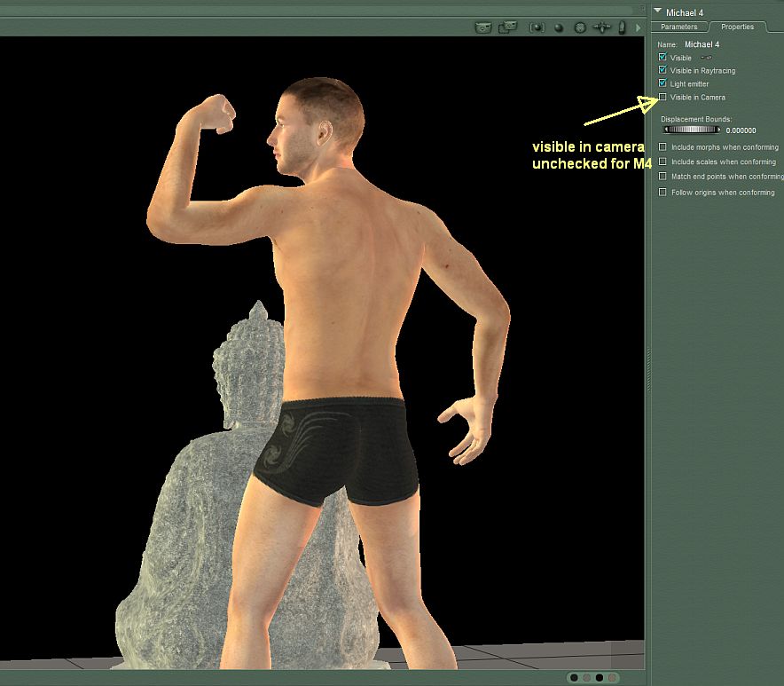The width and height of the screenshot is (784, 686).
Task: Enable the Visible in Camera checkbox
Action: 662,97
